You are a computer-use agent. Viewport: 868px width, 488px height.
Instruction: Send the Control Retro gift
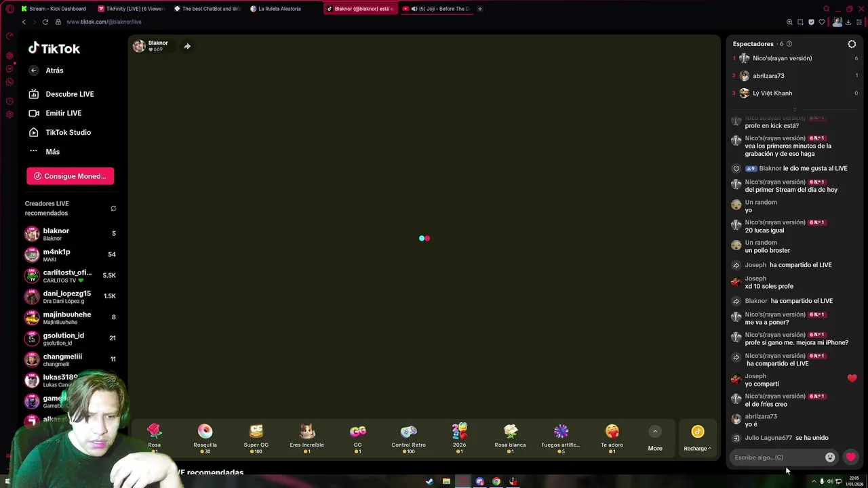(408, 439)
